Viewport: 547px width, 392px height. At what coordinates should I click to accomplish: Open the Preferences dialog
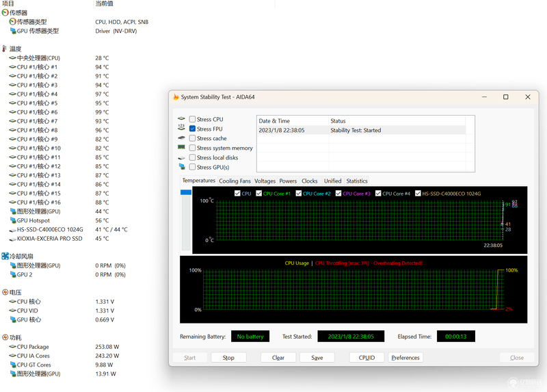click(x=405, y=357)
